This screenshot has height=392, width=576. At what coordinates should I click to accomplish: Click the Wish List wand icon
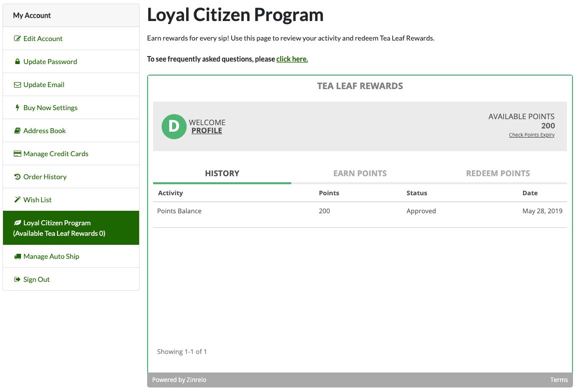(x=18, y=200)
